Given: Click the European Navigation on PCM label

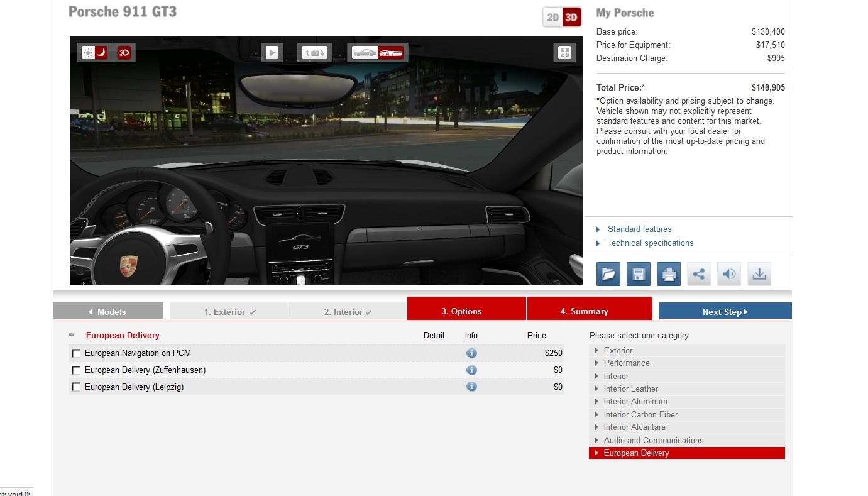Looking at the screenshot, I should (x=138, y=353).
